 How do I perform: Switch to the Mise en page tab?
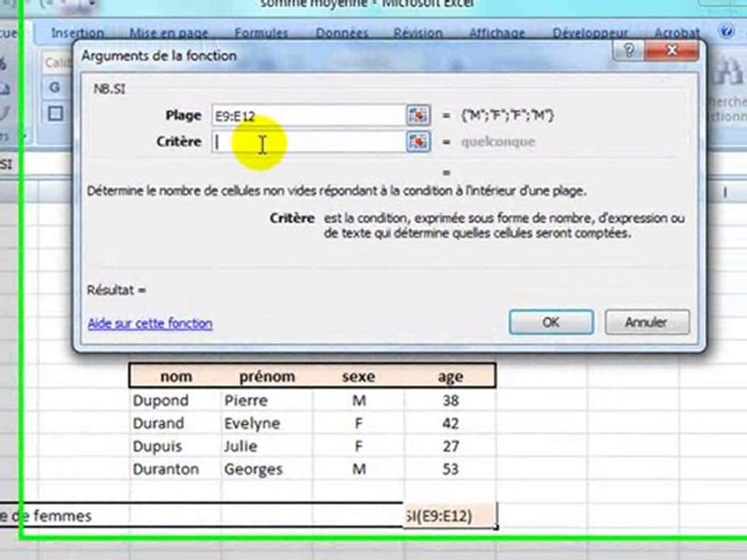point(169,33)
